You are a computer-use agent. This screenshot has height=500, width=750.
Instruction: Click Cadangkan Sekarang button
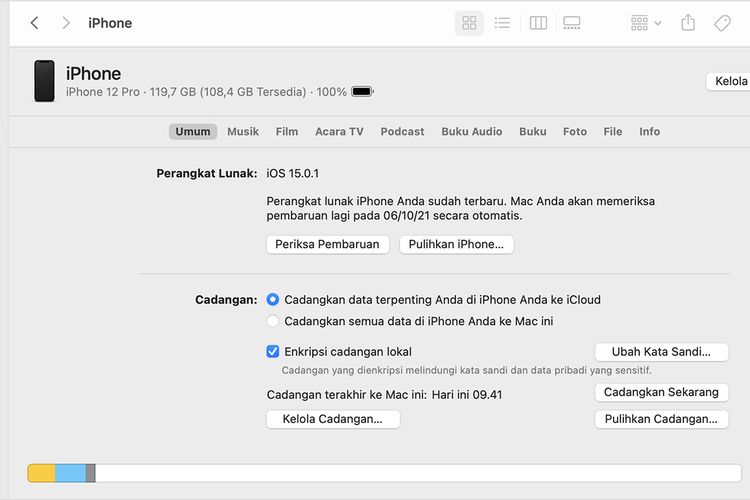click(662, 392)
